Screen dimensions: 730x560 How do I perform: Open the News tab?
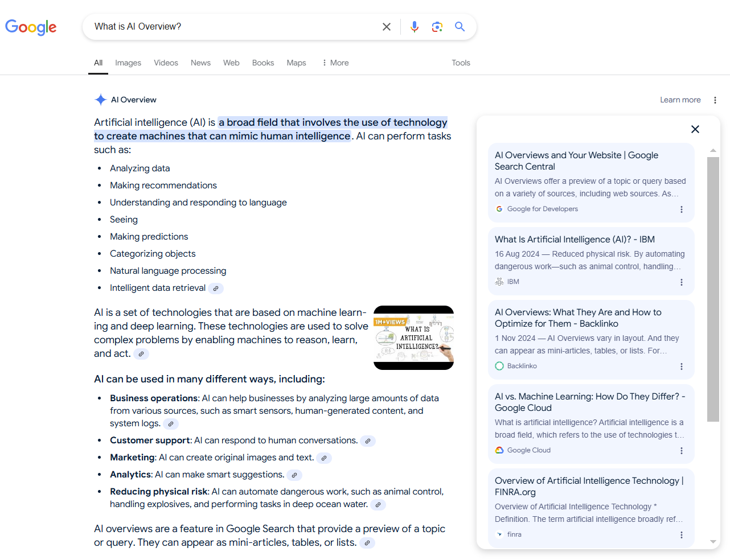click(x=200, y=63)
